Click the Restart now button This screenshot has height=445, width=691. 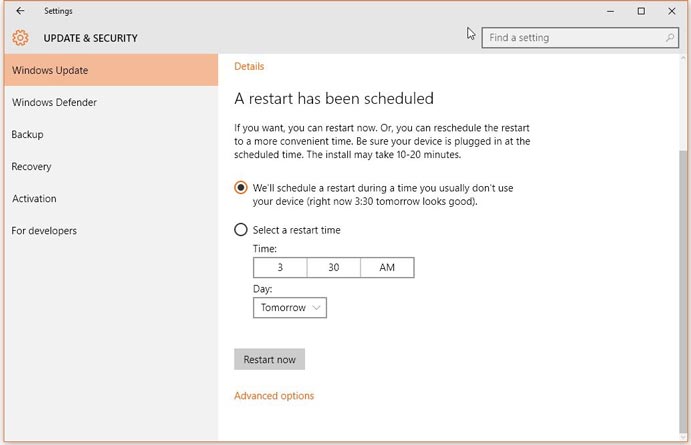click(x=269, y=360)
